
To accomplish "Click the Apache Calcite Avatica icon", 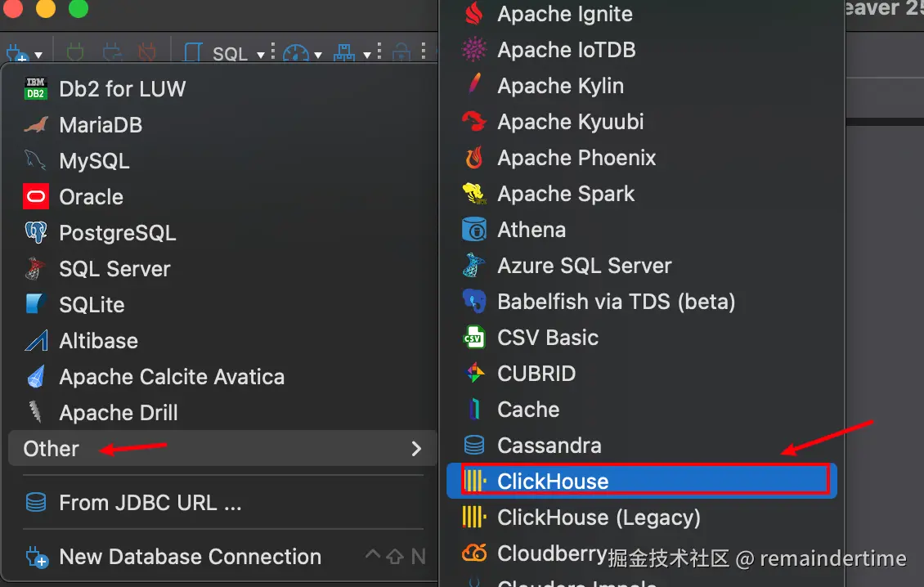I will (x=35, y=376).
